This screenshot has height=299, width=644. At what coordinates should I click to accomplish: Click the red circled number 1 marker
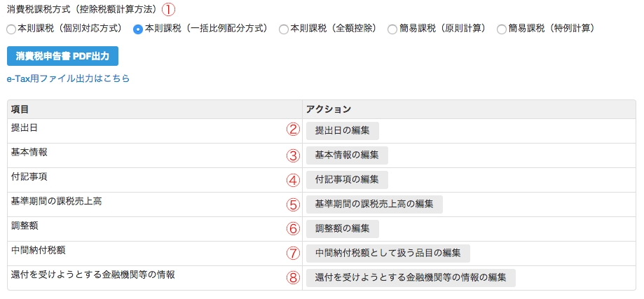pyautogui.click(x=168, y=8)
